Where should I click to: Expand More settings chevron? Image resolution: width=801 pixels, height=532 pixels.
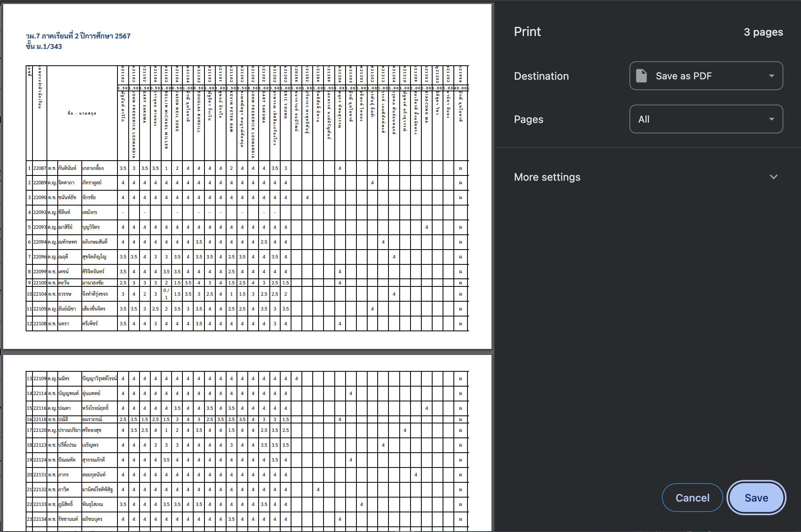coord(773,177)
